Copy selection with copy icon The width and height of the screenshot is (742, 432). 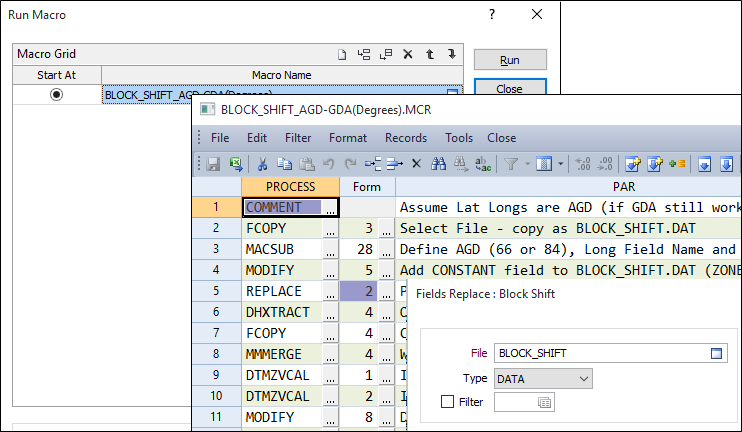point(284,164)
